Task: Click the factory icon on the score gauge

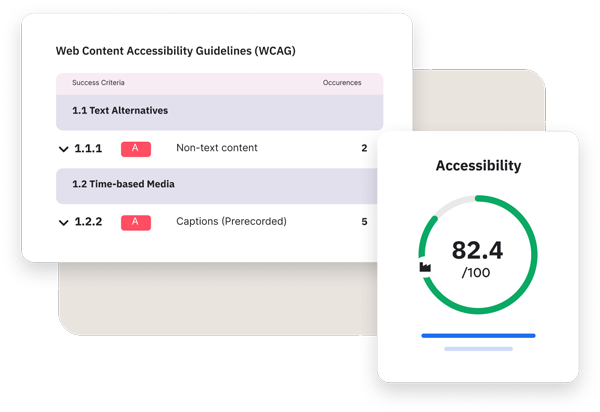Action: tap(425, 267)
